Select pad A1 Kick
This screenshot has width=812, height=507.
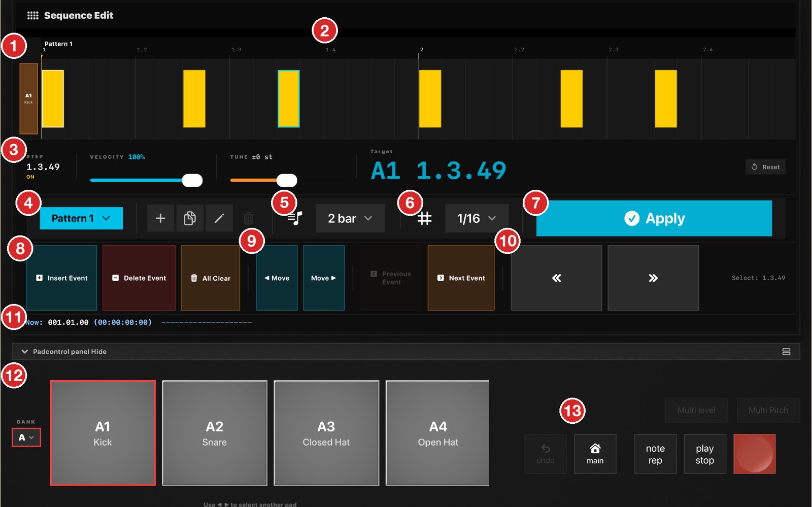click(103, 433)
